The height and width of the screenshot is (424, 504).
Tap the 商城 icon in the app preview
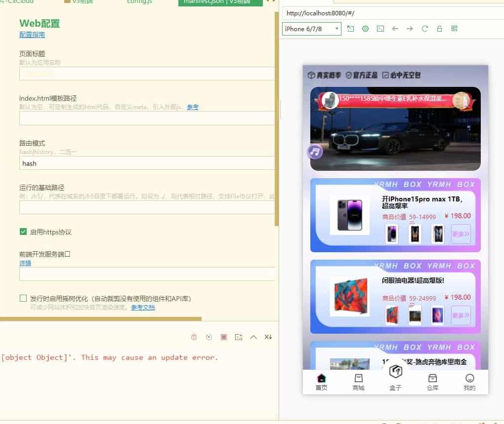(358, 381)
